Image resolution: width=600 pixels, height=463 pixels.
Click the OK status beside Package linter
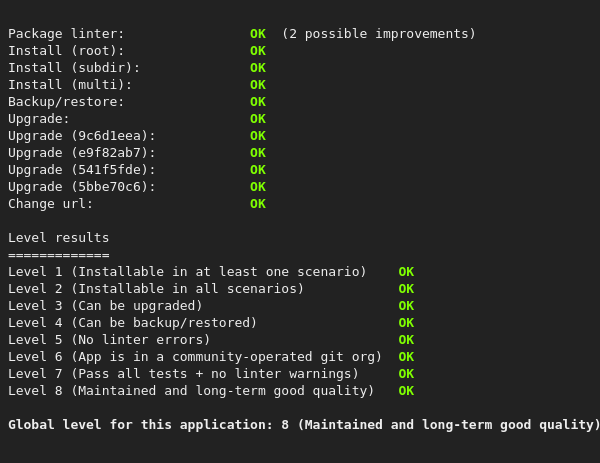click(258, 34)
